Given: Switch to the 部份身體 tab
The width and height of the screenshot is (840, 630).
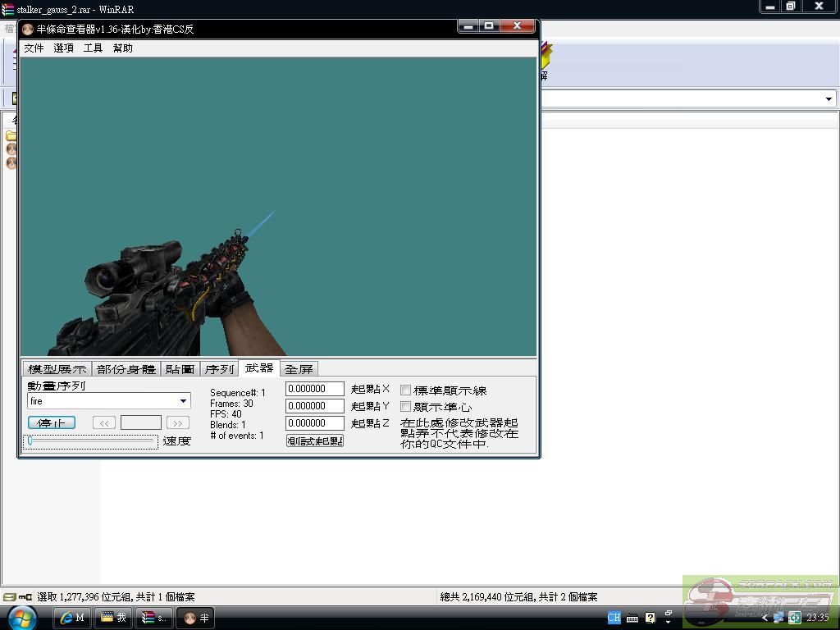Looking at the screenshot, I should 126,369.
